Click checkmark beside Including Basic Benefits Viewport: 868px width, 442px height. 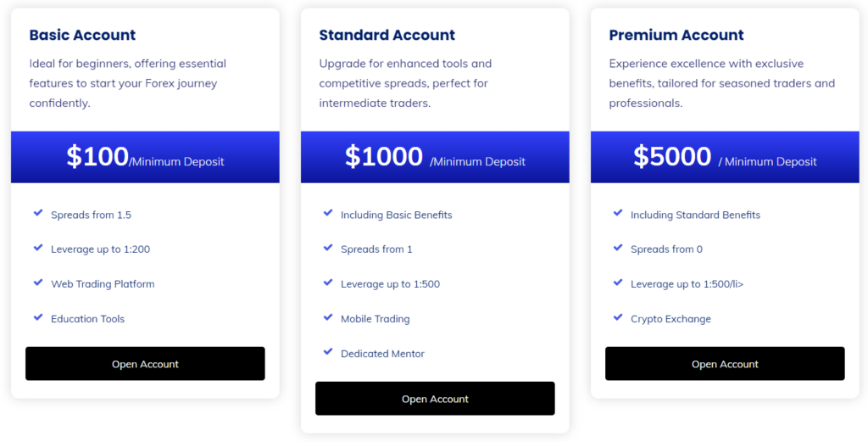point(328,214)
